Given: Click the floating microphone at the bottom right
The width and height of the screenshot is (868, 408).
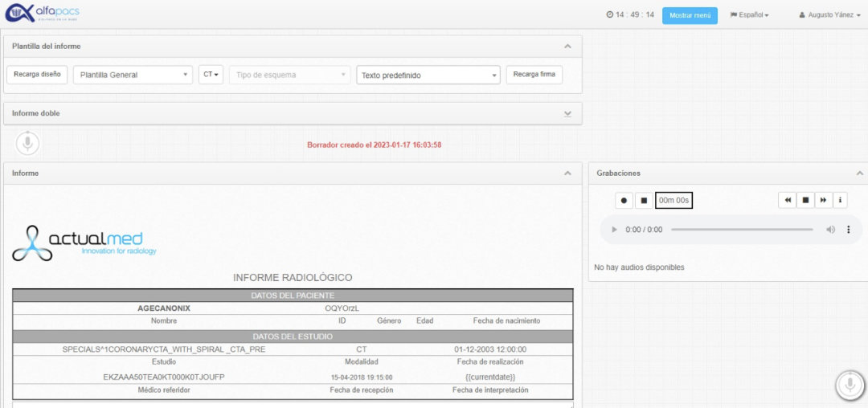Looking at the screenshot, I should [849, 385].
